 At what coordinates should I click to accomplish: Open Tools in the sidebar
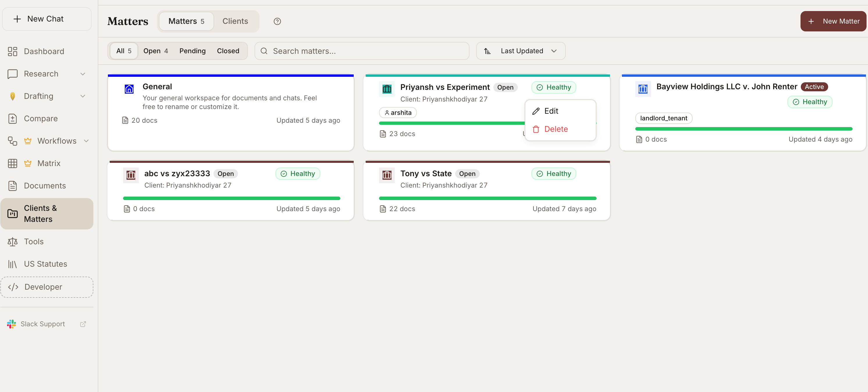(47, 241)
